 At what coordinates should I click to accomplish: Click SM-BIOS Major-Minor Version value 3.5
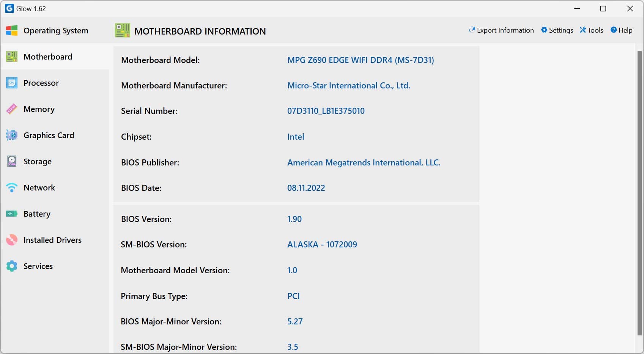pos(293,347)
